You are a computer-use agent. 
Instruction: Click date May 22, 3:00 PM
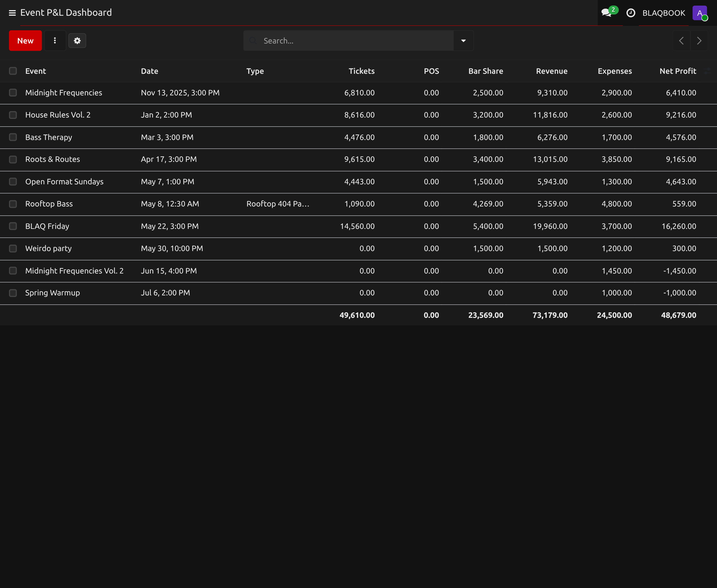coord(170,226)
